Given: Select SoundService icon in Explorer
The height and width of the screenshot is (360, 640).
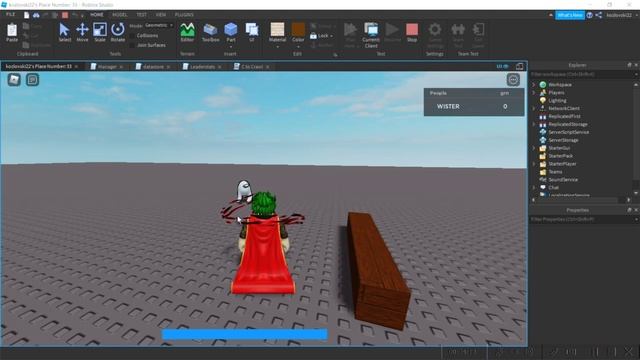Looking at the screenshot, I should 543,179.
